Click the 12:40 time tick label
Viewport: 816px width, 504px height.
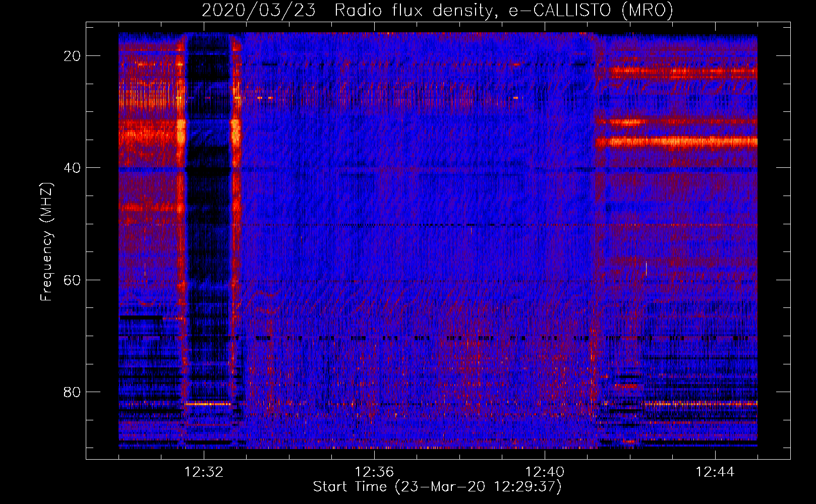(545, 472)
